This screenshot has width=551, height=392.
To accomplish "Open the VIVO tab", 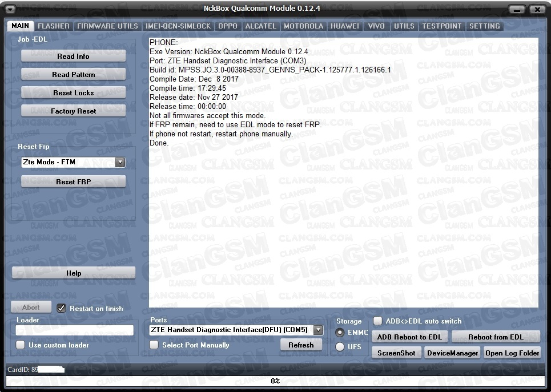I will point(376,26).
